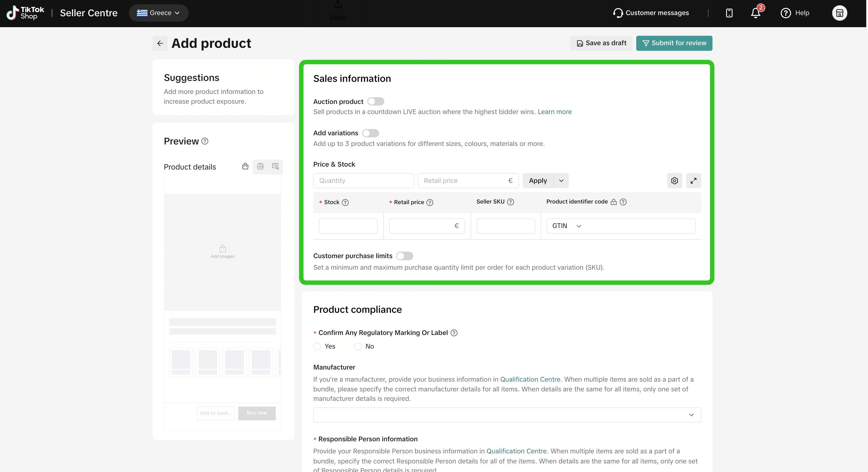868x472 pixels.
Task: Open the Manufacturer dropdown
Action: 507,415
